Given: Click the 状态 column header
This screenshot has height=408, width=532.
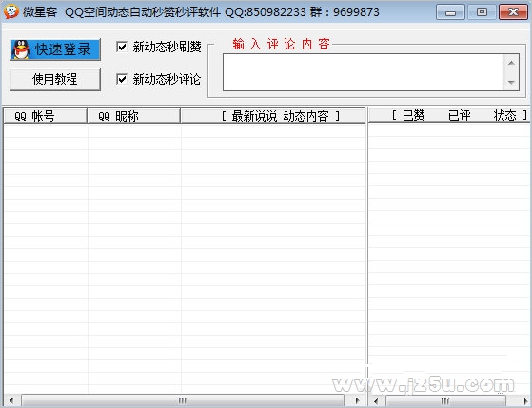Looking at the screenshot, I should point(504,116).
